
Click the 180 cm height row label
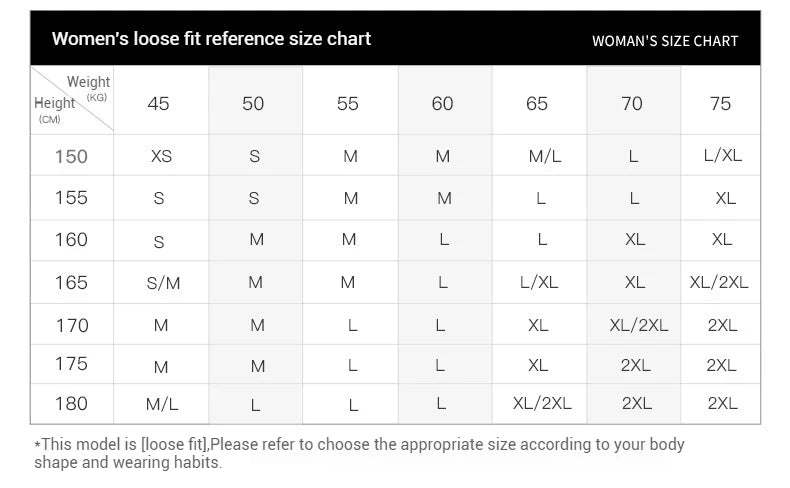tap(71, 403)
